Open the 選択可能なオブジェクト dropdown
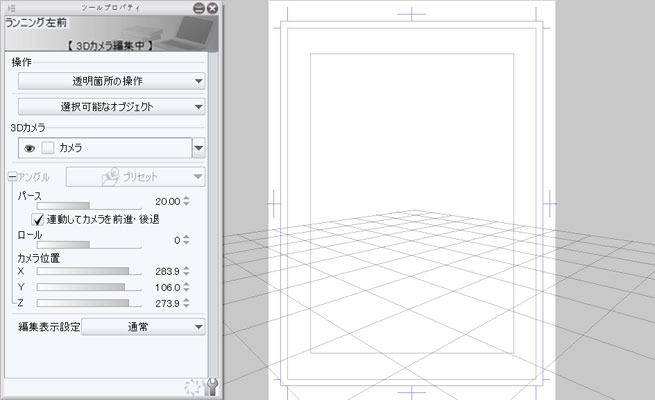 pyautogui.click(x=111, y=106)
